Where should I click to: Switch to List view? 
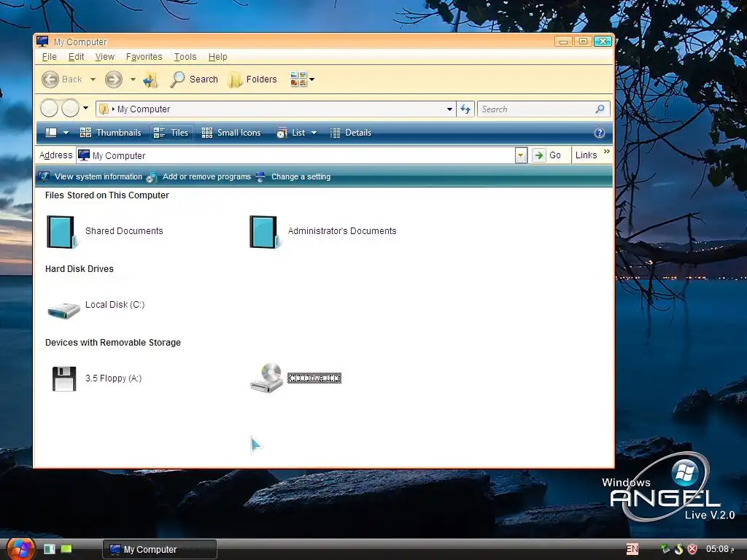click(x=290, y=133)
